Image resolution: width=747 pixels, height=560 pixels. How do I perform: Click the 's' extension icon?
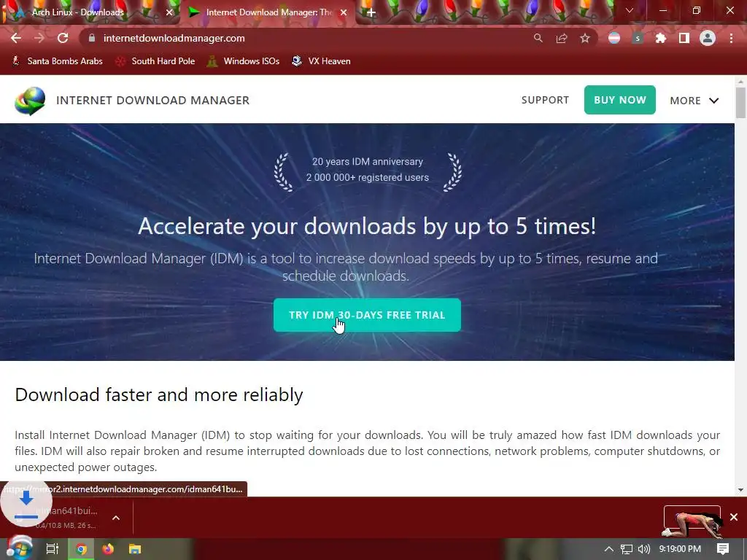[x=638, y=38]
